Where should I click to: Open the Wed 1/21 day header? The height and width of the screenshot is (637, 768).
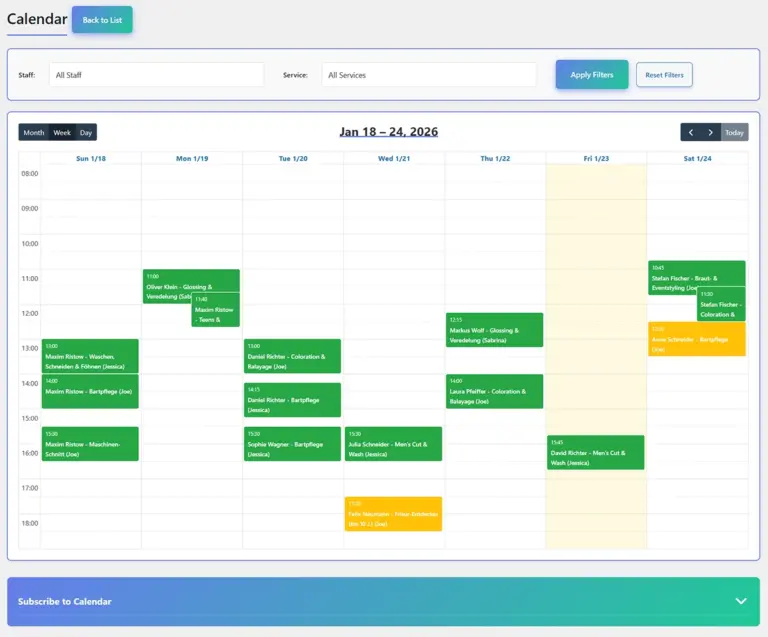point(394,159)
